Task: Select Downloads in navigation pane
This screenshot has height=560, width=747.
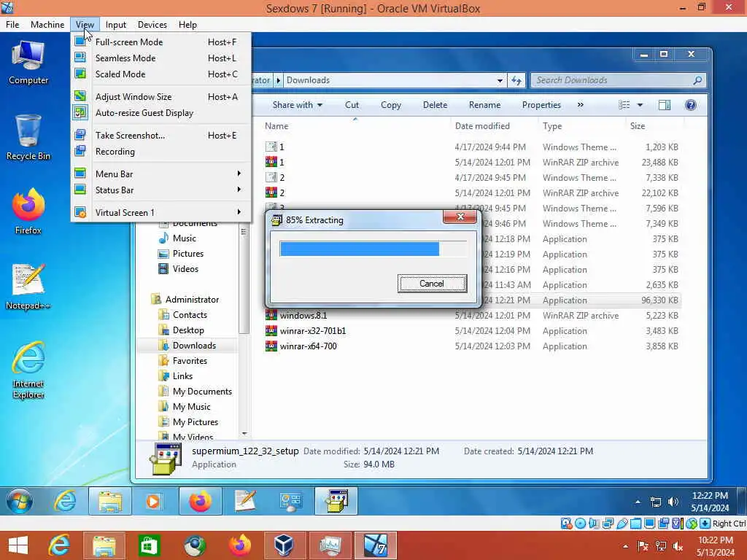Action: [x=194, y=345]
